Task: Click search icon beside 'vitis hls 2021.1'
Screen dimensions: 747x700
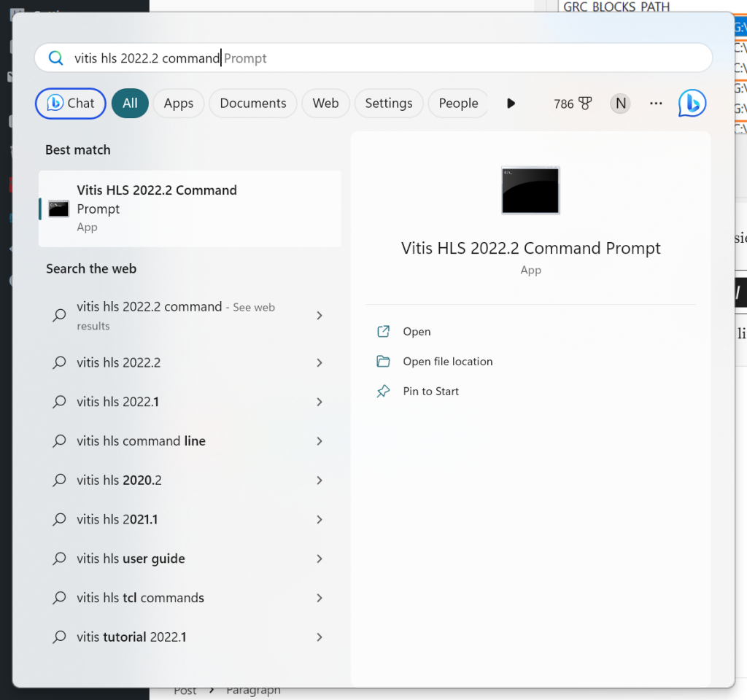Action: pyautogui.click(x=59, y=519)
